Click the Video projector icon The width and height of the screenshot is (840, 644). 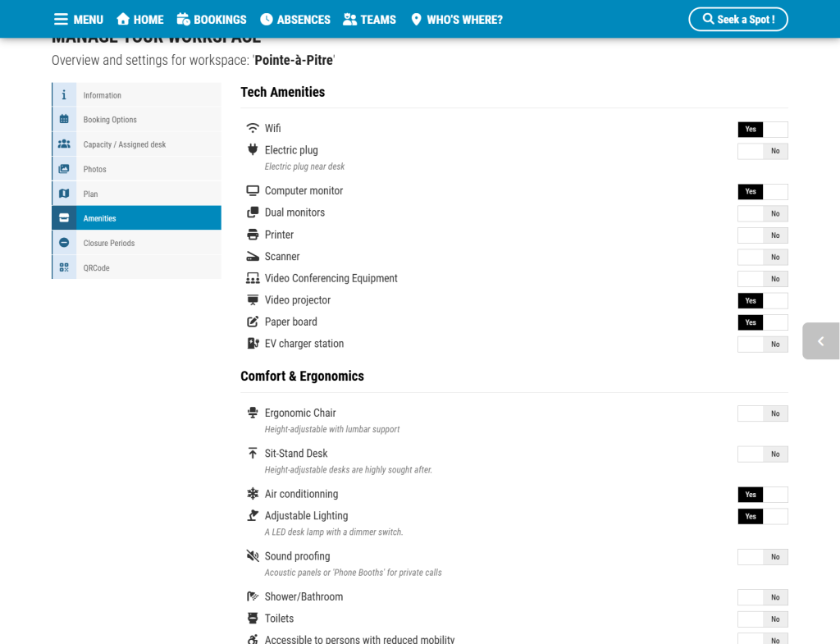tap(253, 299)
